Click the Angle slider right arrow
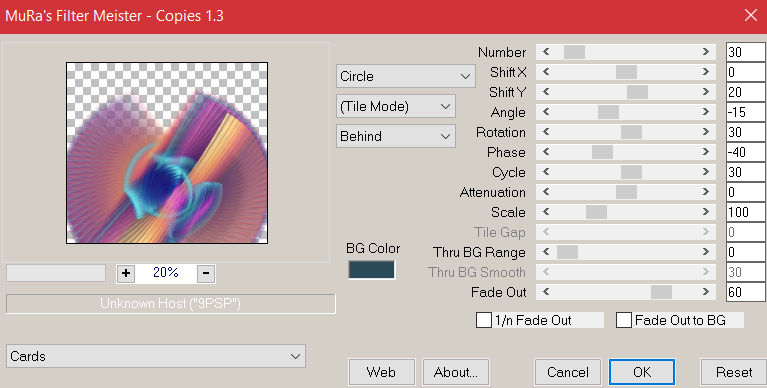The width and height of the screenshot is (767, 388). point(705,112)
